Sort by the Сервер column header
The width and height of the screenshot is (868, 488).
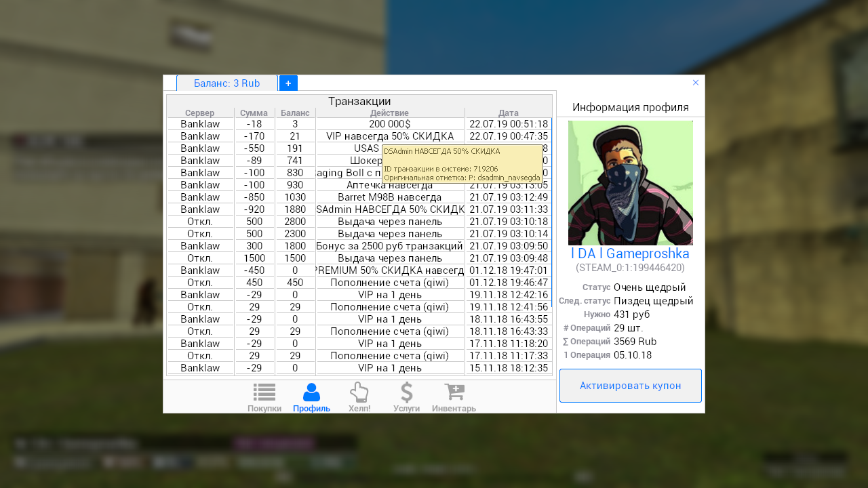(x=199, y=113)
